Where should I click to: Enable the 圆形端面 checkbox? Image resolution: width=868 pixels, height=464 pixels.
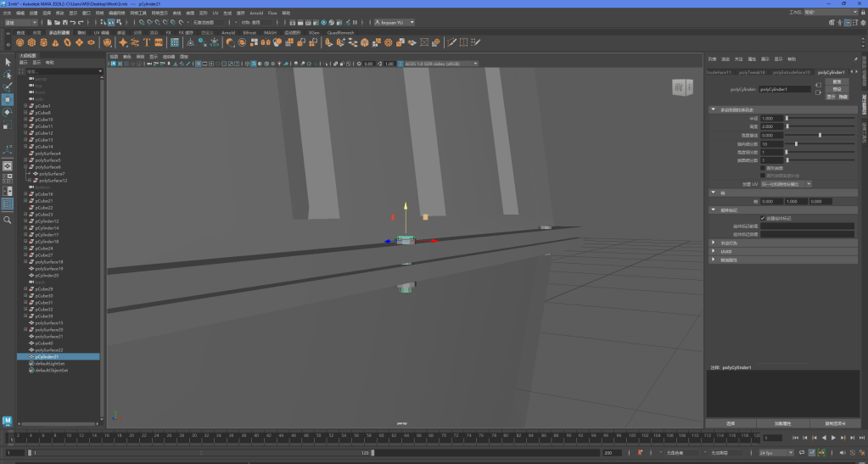pyautogui.click(x=762, y=168)
